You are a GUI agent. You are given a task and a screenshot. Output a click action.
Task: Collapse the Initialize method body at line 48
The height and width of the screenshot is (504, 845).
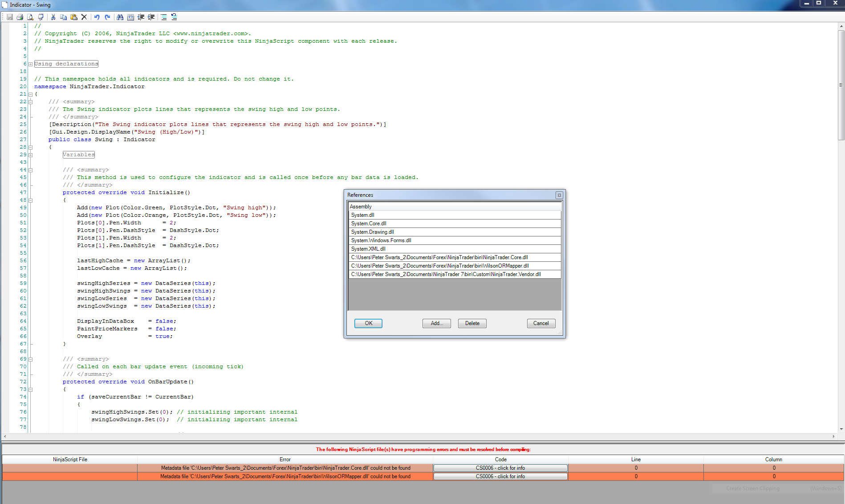(x=30, y=200)
